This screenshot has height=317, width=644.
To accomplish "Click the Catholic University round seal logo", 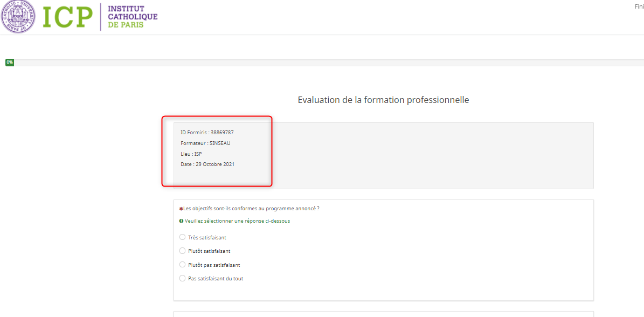I will pyautogui.click(x=19, y=17).
